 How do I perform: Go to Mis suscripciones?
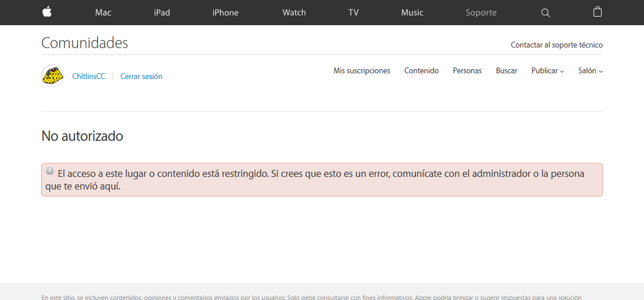(x=362, y=70)
